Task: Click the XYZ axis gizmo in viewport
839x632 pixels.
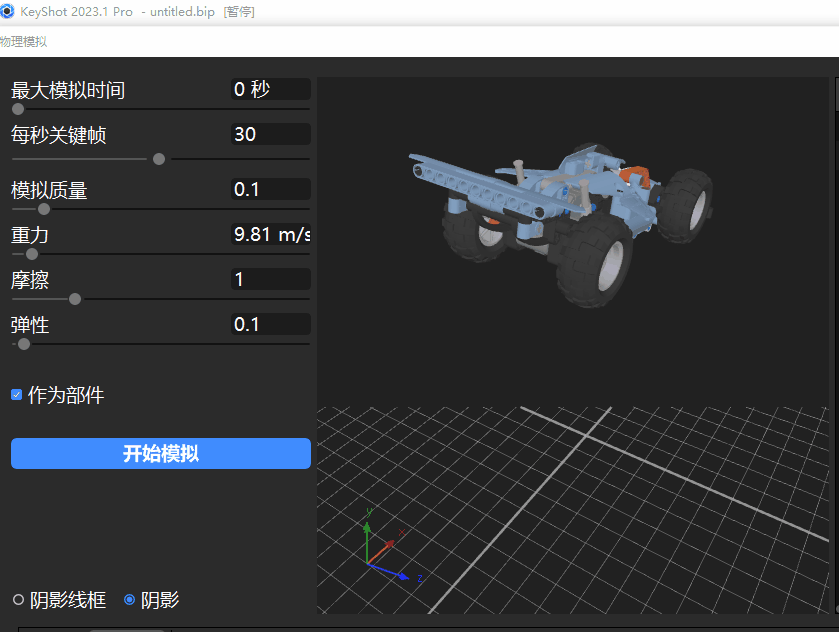Action: click(392, 546)
